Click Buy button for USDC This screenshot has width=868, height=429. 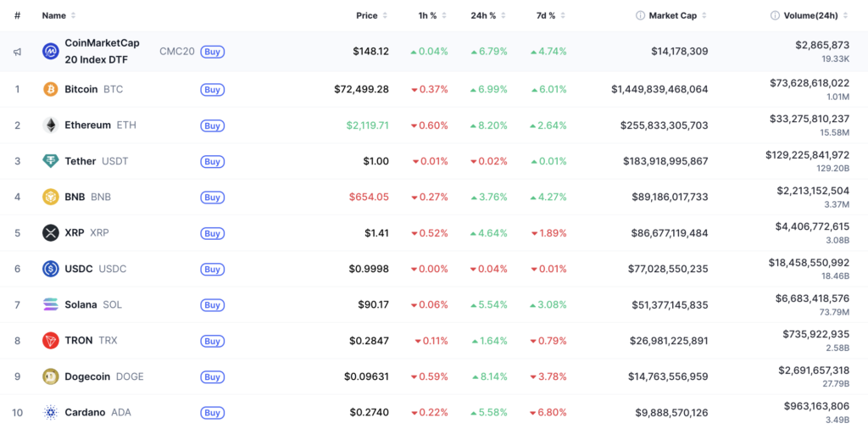coord(213,269)
